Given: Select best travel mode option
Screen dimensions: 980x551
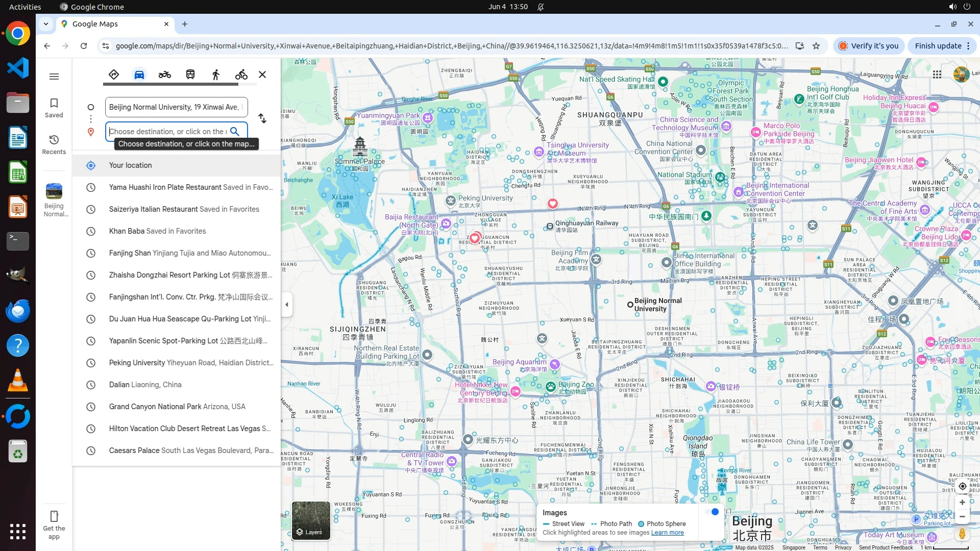Looking at the screenshot, I should pyautogui.click(x=113, y=74).
